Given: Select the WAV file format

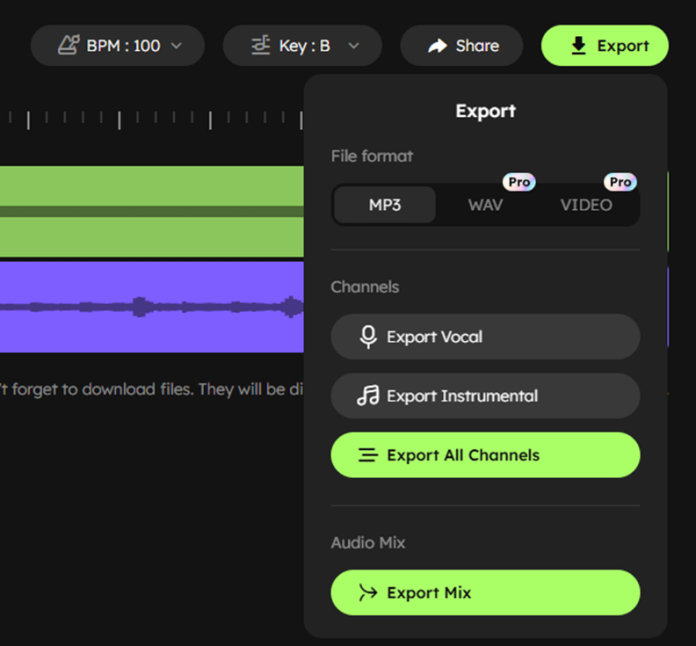Looking at the screenshot, I should (486, 205).
